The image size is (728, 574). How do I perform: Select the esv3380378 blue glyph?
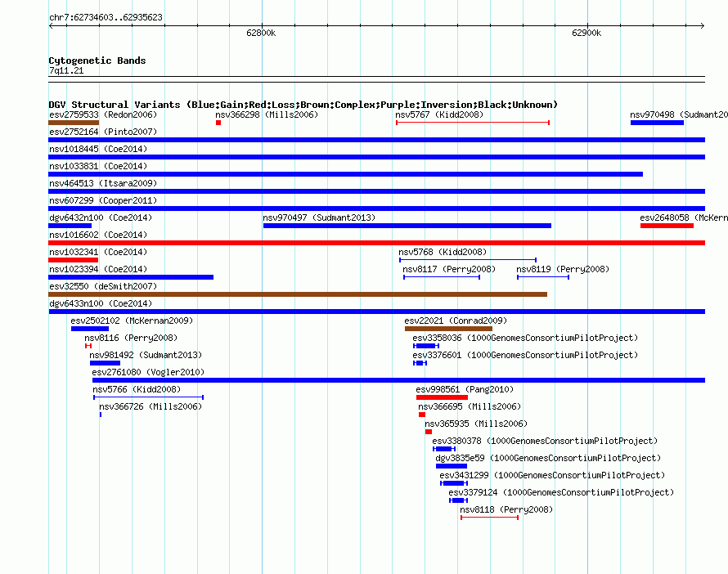444,449
